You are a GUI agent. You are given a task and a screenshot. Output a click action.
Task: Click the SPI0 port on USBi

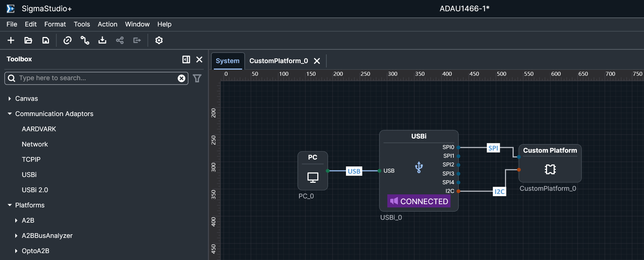tap(458, 147)
